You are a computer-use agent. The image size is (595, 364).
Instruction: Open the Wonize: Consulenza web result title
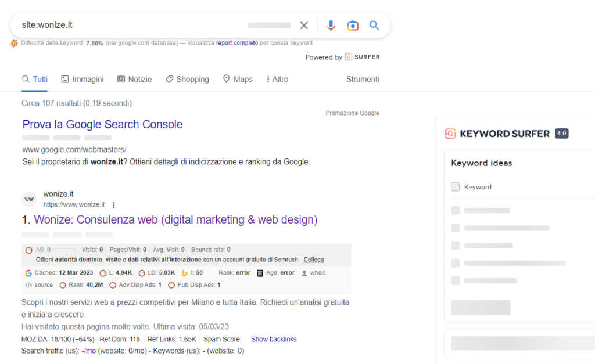pos(175,219)
